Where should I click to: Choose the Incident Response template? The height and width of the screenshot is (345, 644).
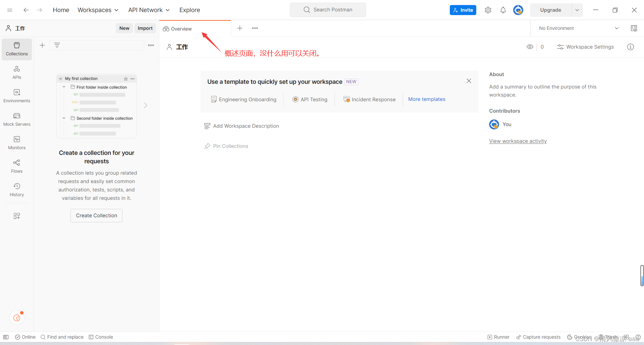pos(370,100)
